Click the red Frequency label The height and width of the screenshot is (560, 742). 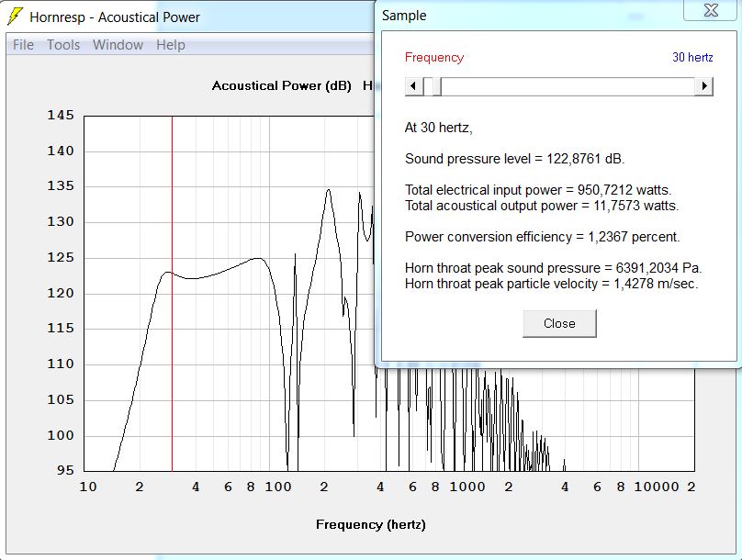434,57
